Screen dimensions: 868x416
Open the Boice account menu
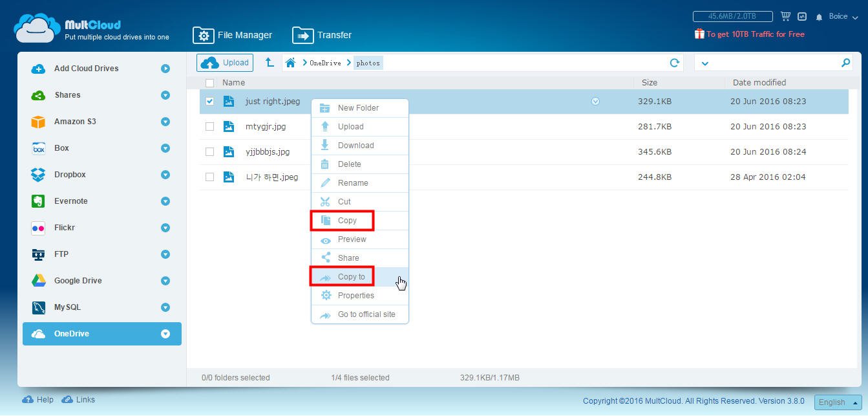point(843,16)
